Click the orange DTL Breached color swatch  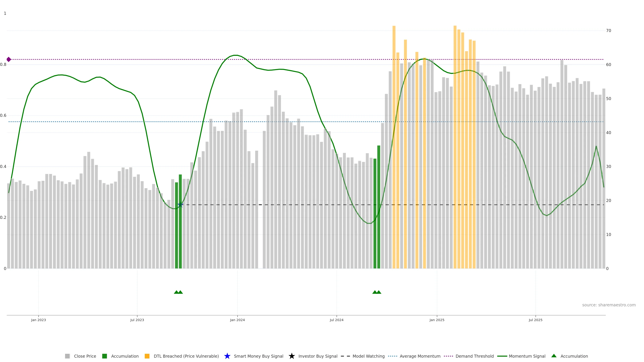coord(147,356)
